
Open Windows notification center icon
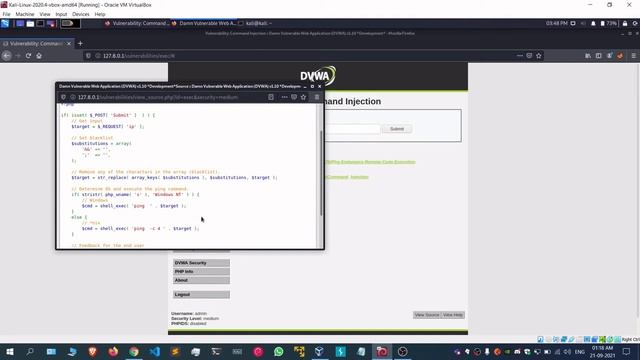627,351
